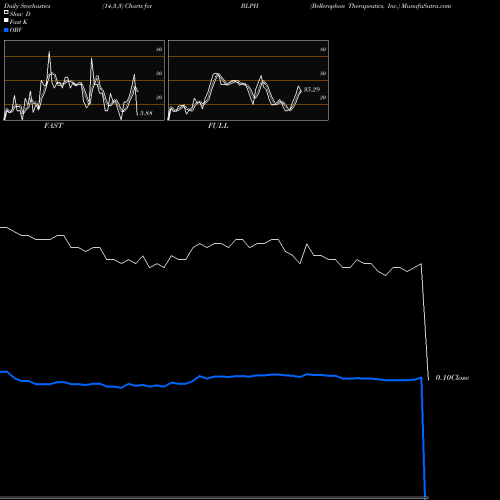500x500 pixels.
Task: Click the 80 level label in FAST chart
Action: pos(159,49)
